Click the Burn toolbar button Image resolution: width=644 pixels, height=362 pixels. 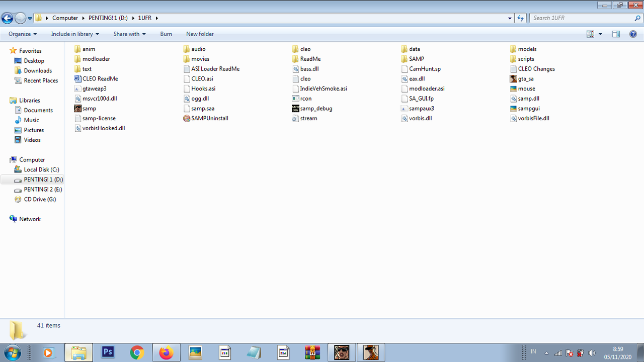pyautogui.click(x=166, y=34)
